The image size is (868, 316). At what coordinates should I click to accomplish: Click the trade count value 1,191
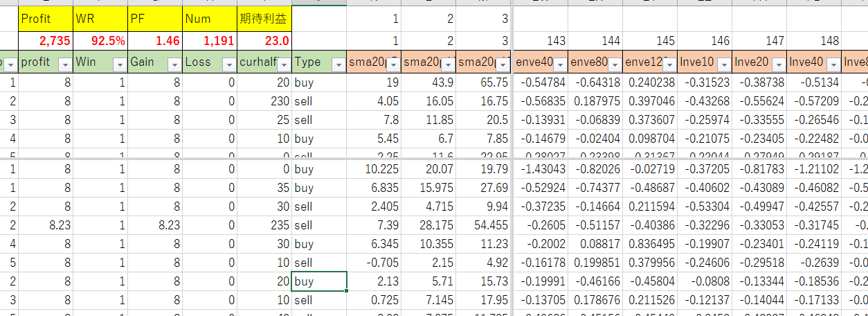[210, 41]
